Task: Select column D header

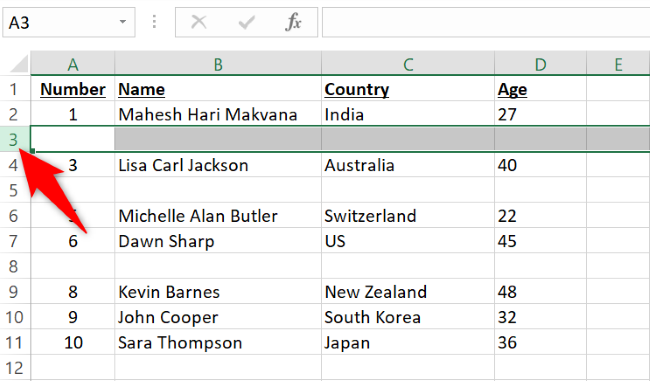Action: 540,64
